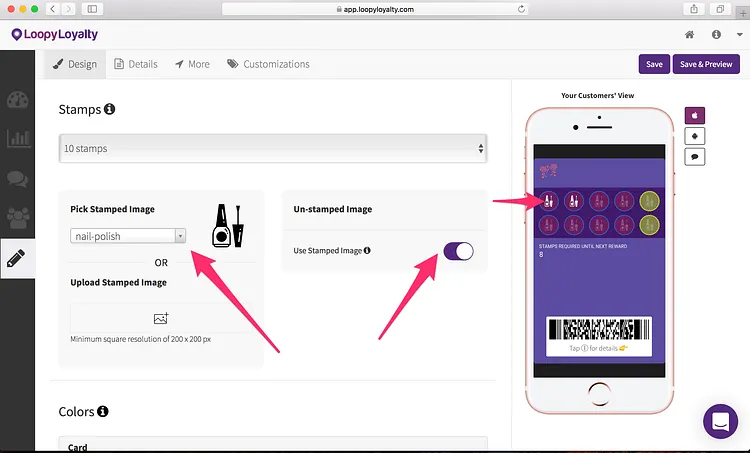The height and width of the screenshot is (453, 750).
Task: Open the live chat widget button
Action: (x=720, y=421)
